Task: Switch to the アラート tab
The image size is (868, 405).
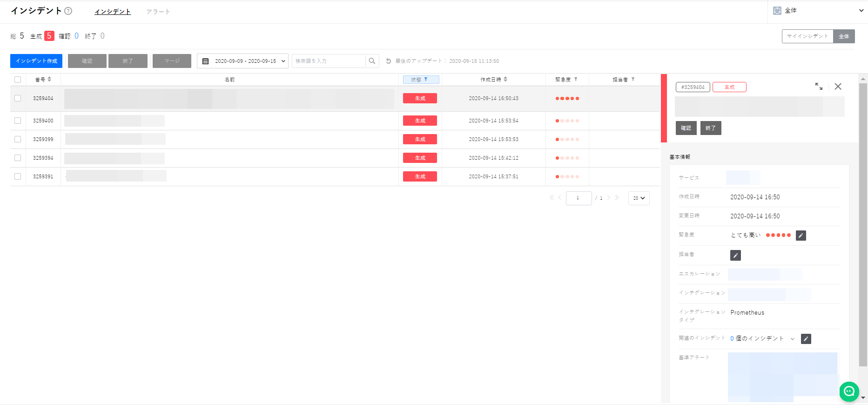Action: 158,12
